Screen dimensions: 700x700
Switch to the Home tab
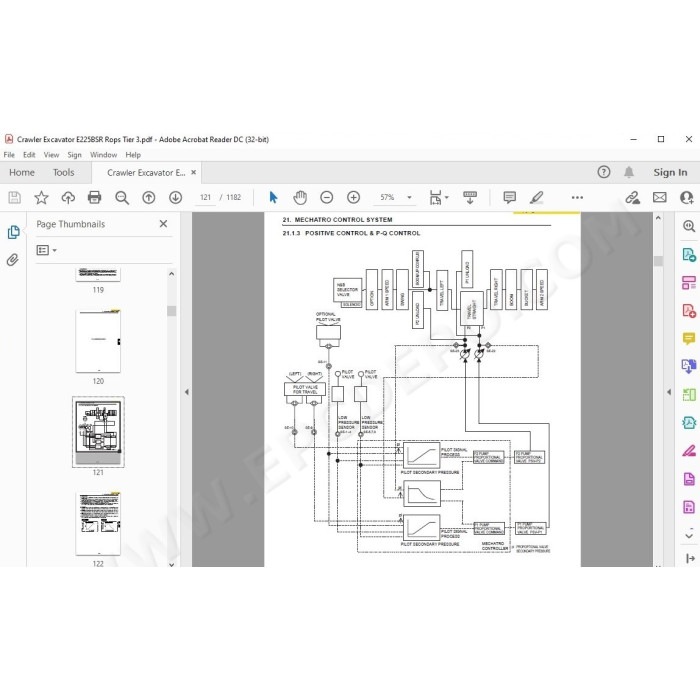pos(22,172)
